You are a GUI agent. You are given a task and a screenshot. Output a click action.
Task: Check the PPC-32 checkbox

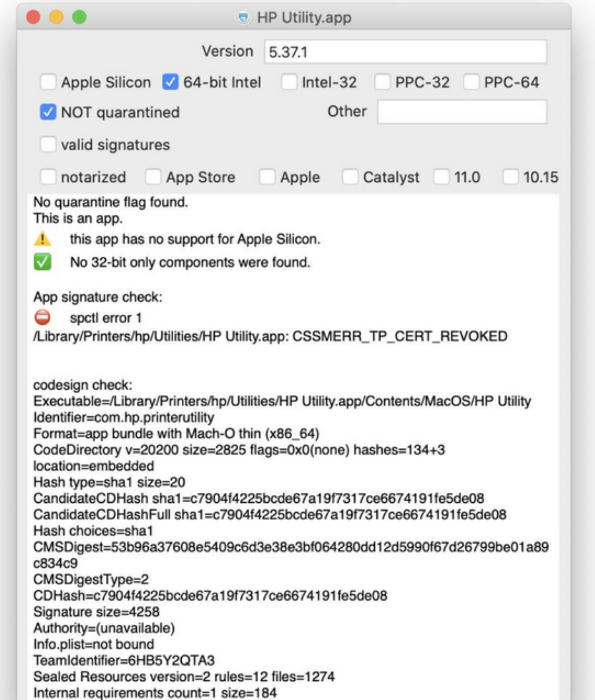click(x=383, y=83)
